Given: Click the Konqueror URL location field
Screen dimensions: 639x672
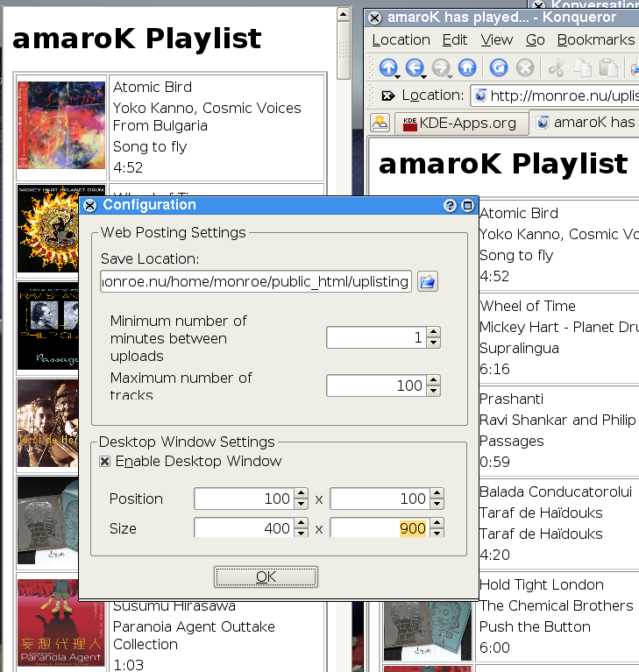Looking at the screenshot, I should (x=555, y=95).
